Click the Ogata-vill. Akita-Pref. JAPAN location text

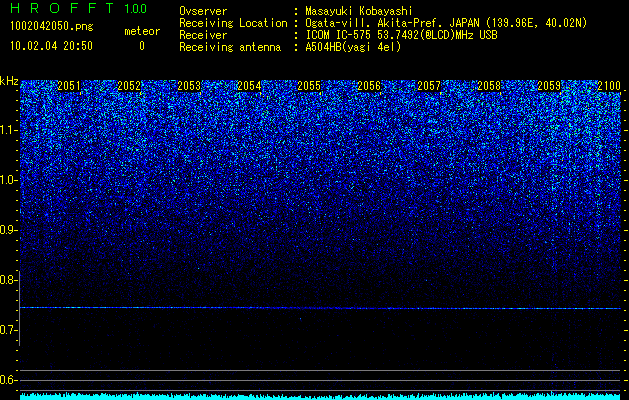tap(446, 23)
